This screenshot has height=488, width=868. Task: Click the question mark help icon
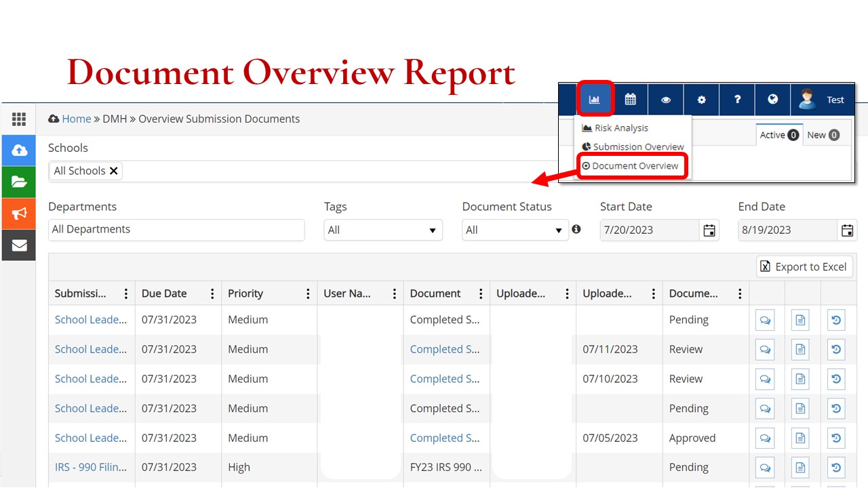(737, 100)
